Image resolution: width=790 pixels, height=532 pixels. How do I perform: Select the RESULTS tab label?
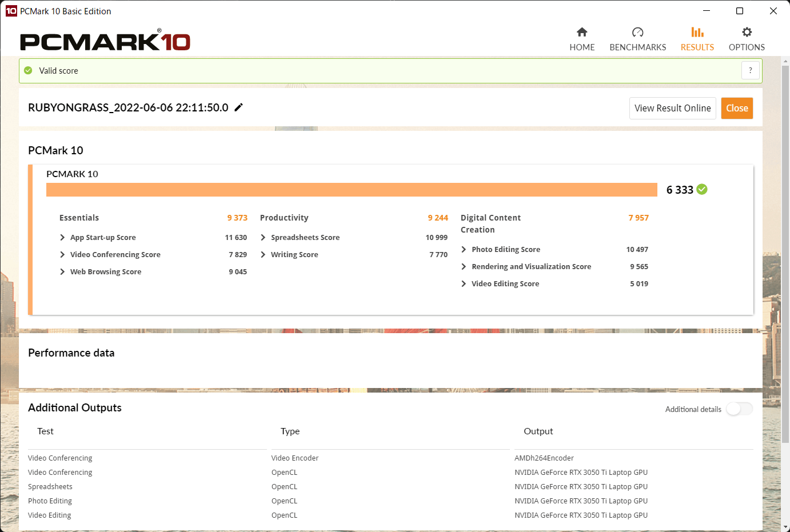click(x=697, y=47)
